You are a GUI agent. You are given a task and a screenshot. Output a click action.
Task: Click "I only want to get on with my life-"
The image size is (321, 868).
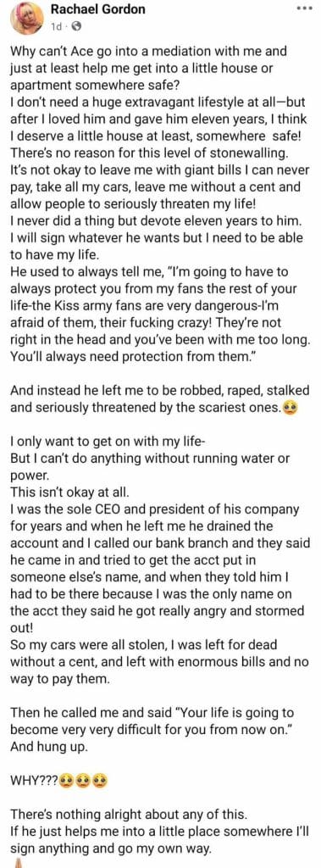93,442
